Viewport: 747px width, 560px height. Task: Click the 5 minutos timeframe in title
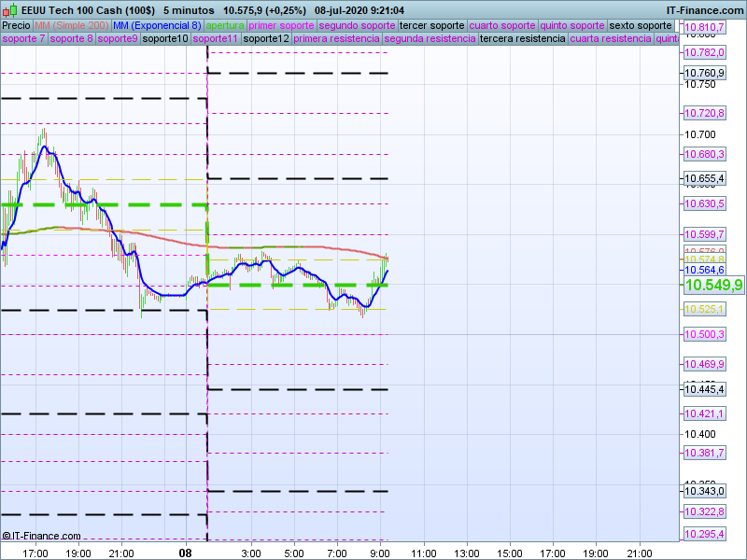tap(189, 10)
